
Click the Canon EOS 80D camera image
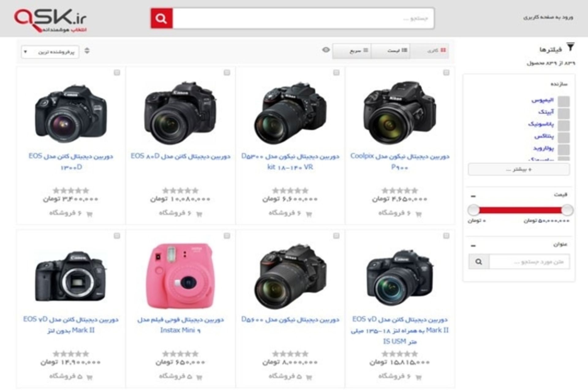coord(180,113)
